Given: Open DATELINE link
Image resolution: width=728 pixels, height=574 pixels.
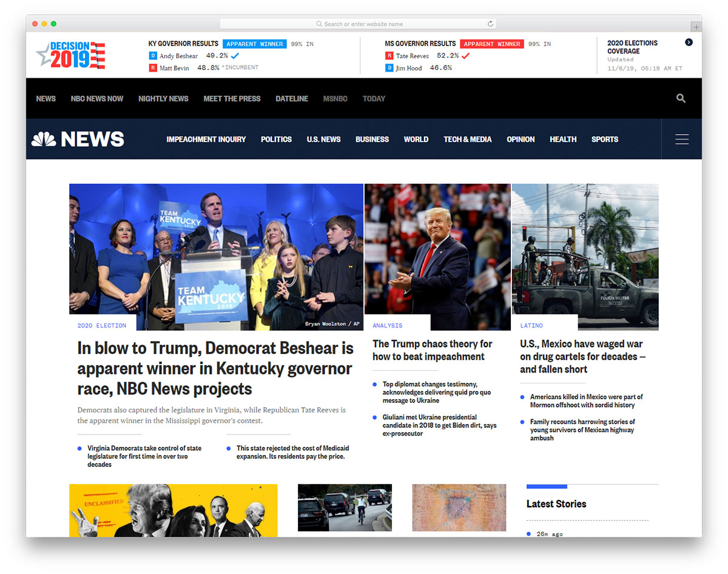Looking at the screenshot, I should (292, 98).
